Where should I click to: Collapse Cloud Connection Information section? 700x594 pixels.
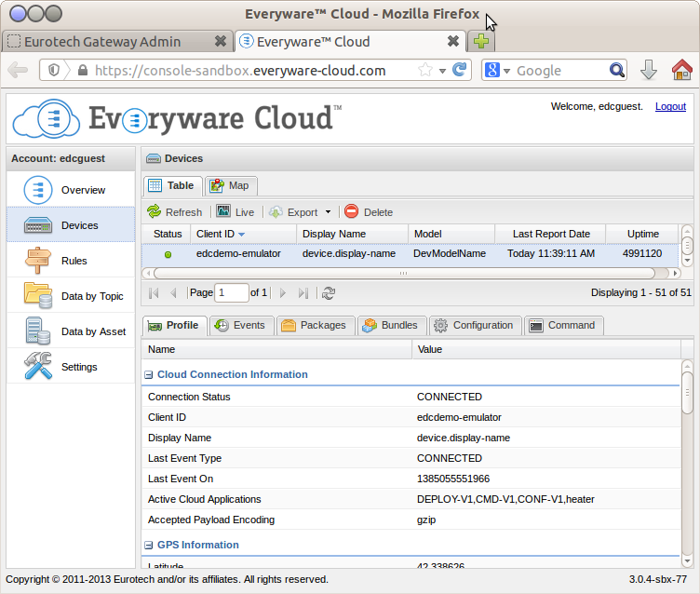click(x=149, y=374)
